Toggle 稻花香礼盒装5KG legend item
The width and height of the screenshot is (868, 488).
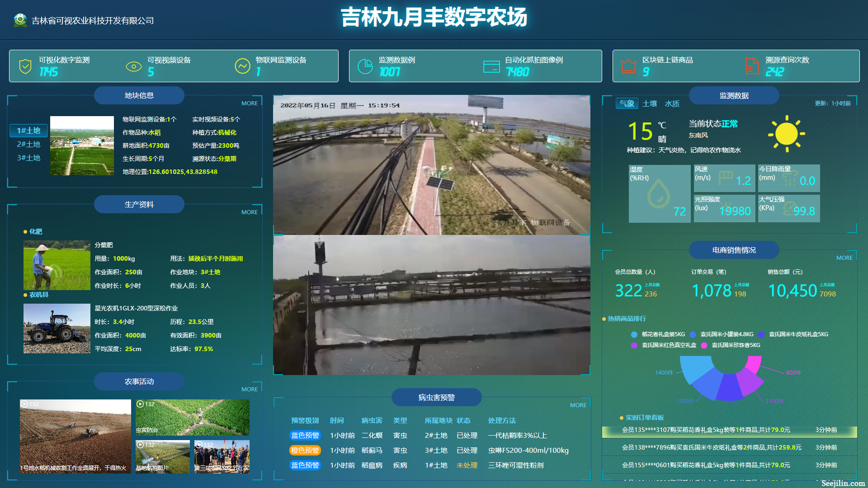coord(663,334)
